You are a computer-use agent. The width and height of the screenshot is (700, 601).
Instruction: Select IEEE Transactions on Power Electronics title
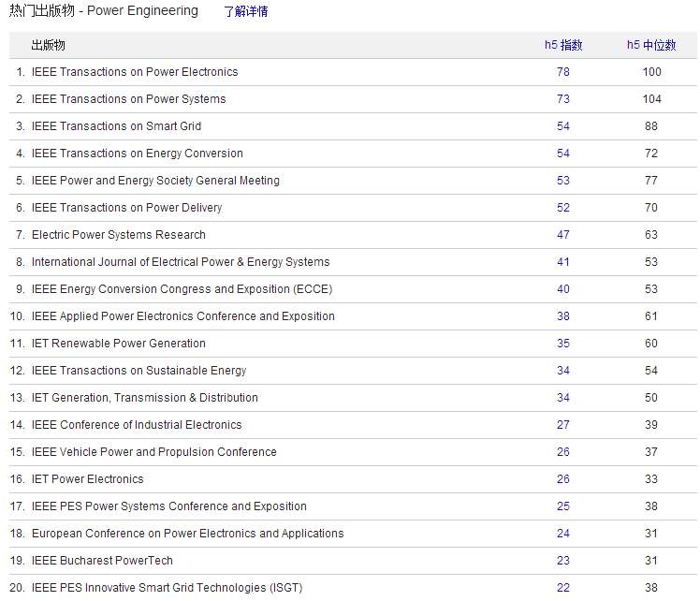point(135,72)
